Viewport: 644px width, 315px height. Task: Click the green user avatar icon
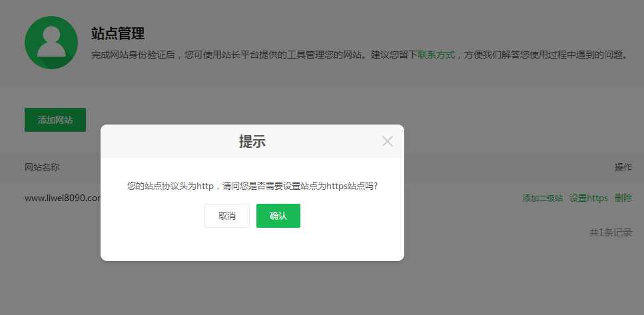51,43
